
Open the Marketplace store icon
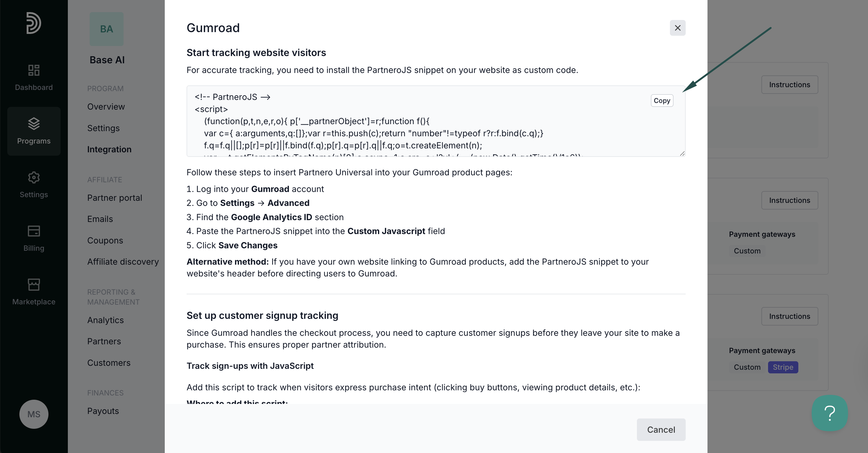pyautogui.click(x=34, y=285)
